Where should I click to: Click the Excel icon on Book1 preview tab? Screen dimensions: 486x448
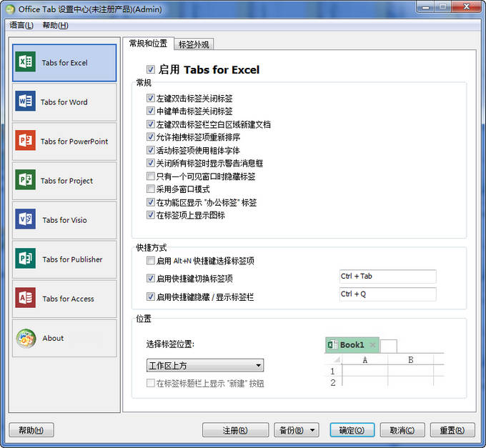[x=332, y=345]
